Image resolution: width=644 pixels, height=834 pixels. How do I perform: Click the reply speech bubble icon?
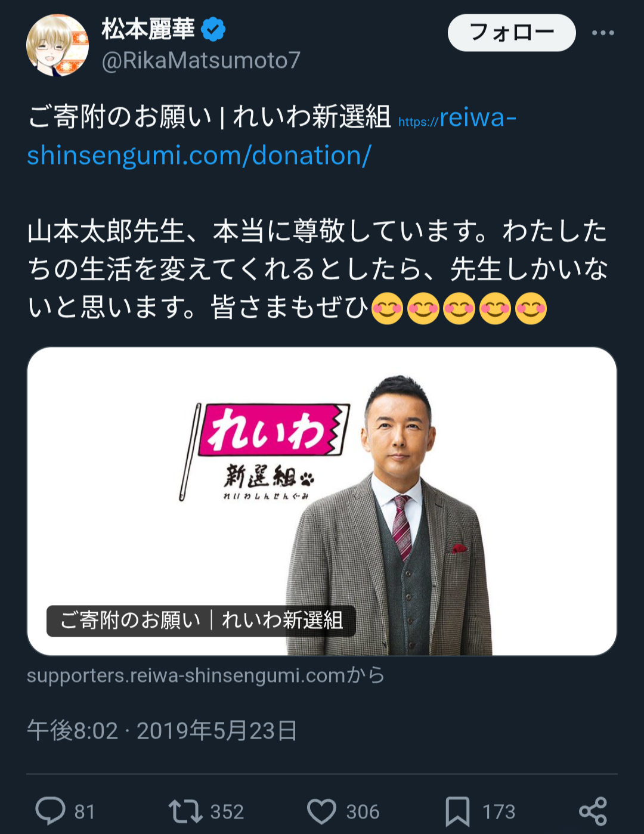coord(51,811)
